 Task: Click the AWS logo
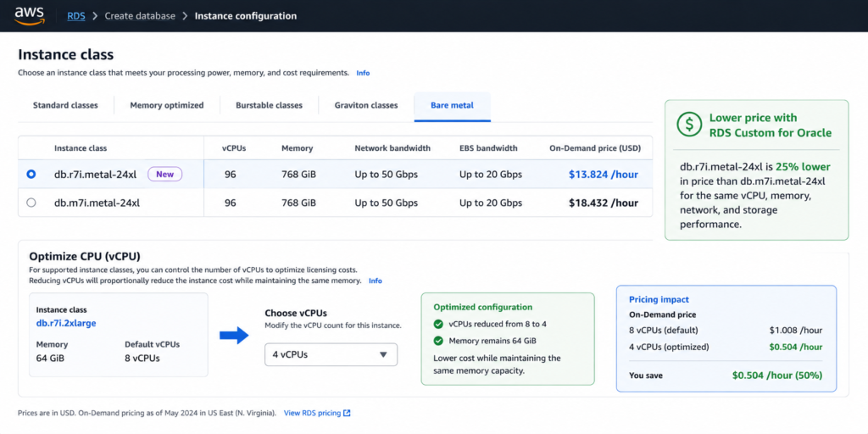[x=30, y=15]
